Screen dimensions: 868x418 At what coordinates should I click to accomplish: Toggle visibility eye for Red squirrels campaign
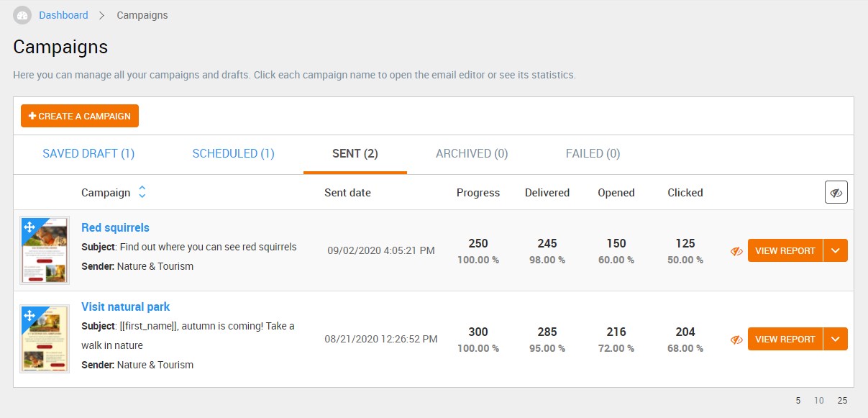coord(736,251)
